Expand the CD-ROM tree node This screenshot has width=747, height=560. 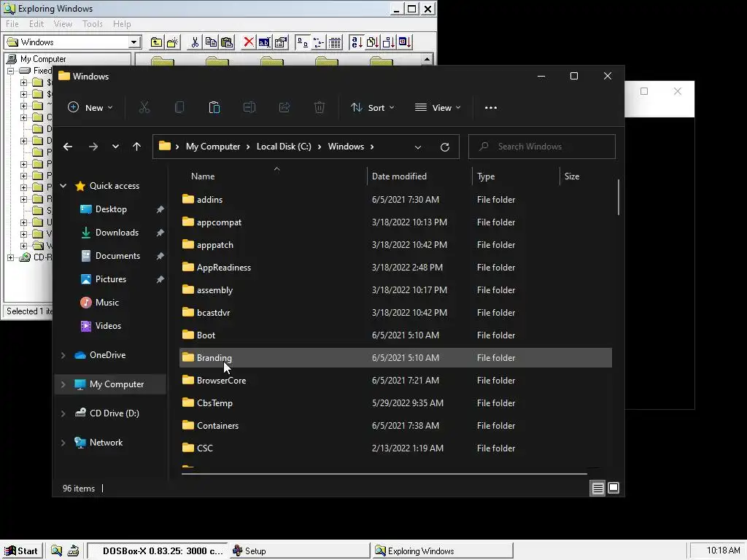tap(10, 257)
